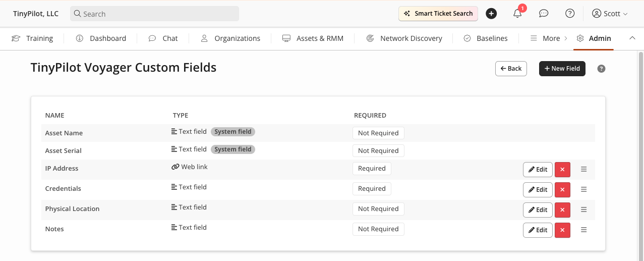Viewport: 644px width, 261px height.
Task: Grab the reorder handle for IP Address
Action: coord(584,169)
